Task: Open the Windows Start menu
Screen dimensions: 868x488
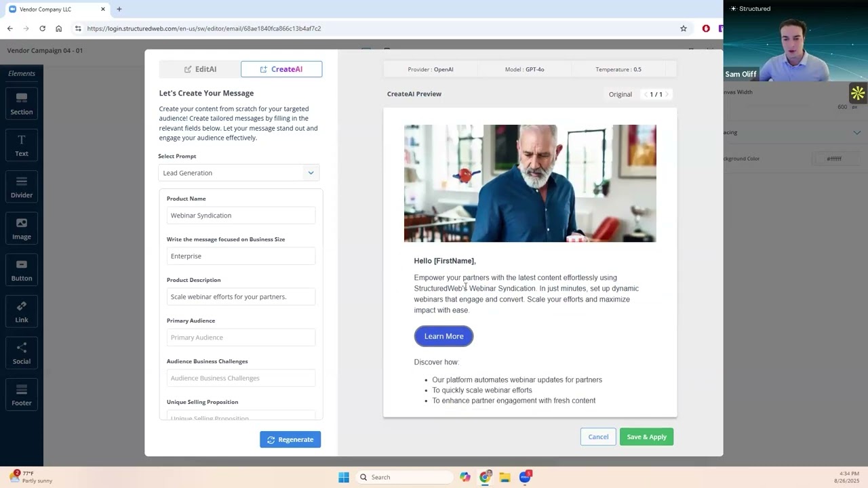Action: coord(344,477)
